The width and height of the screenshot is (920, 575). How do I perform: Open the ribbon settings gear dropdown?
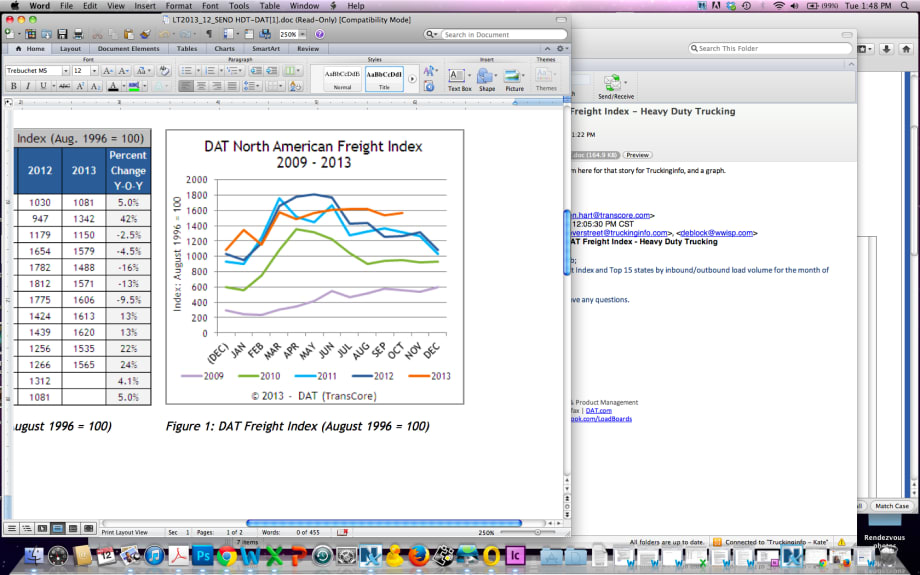[562, 49]
